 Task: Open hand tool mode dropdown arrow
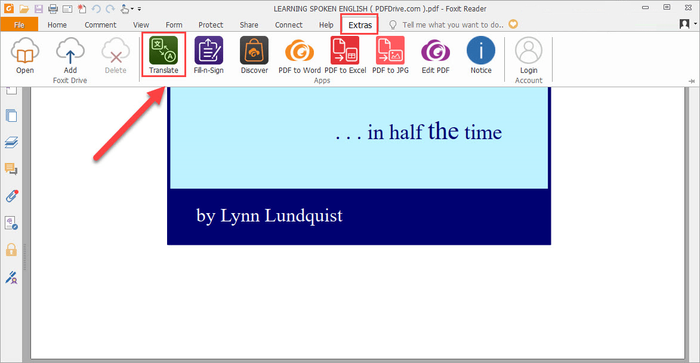[132, 9]
